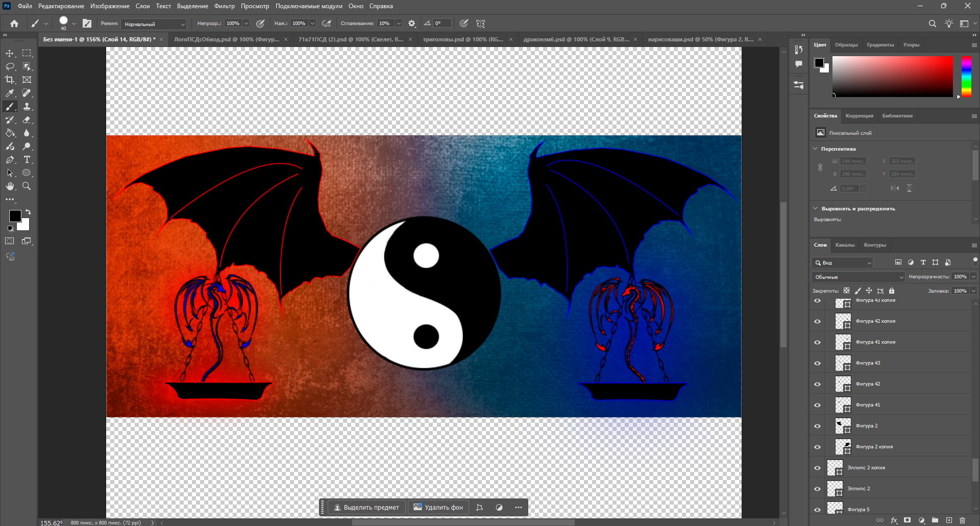
Task: Select the Dodge tool
Action: pos(27,146)
